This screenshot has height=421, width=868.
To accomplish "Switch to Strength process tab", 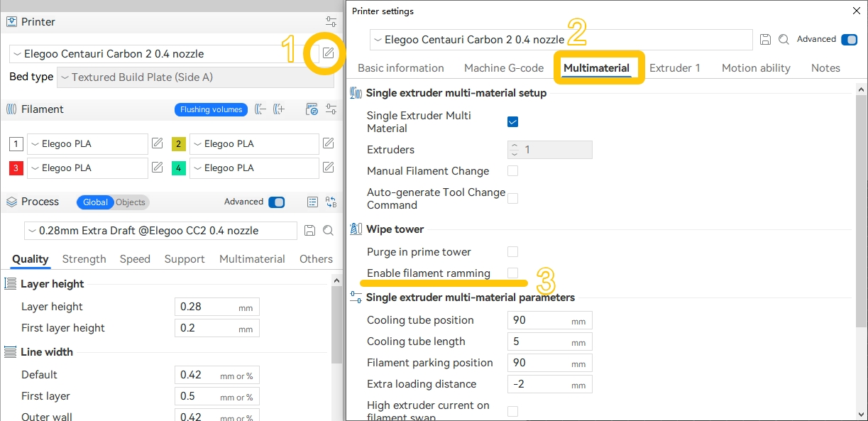I will click(x=84, y=259).
